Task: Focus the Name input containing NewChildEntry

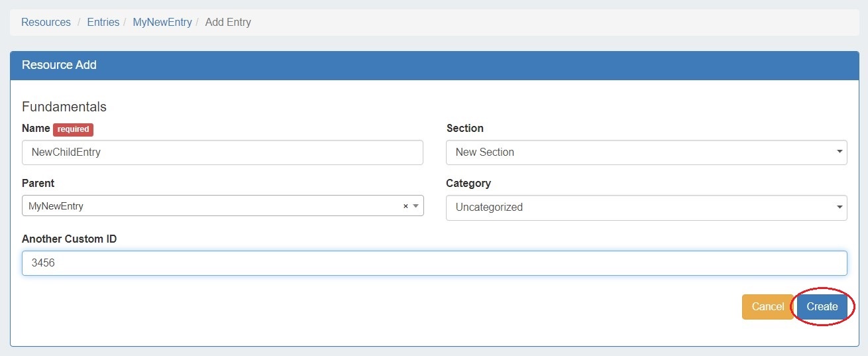Action: (x=222, y=152)
